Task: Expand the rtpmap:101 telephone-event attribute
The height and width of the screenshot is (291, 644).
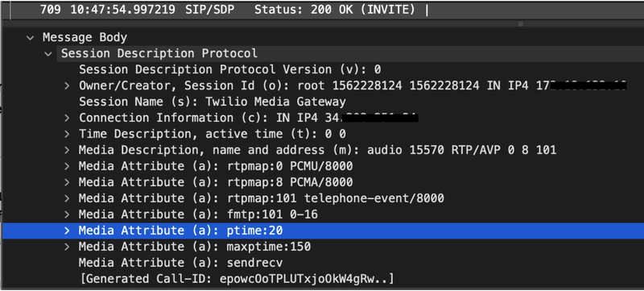Action: pyautogui.click(x=67, y=198)
